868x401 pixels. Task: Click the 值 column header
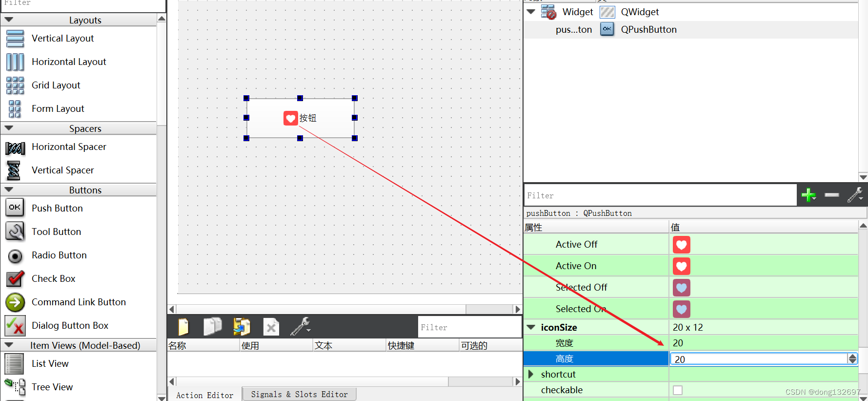tap(764, 227)
